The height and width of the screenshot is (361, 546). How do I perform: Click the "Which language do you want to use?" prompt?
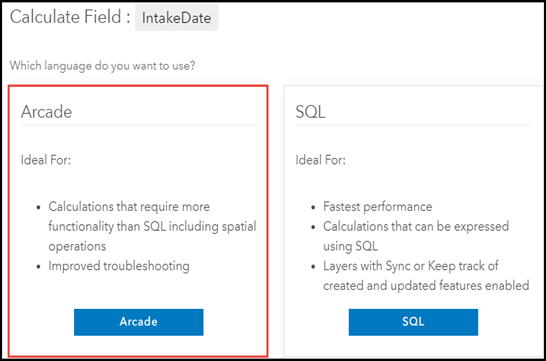pyautogui.click(x=102, y=65)
